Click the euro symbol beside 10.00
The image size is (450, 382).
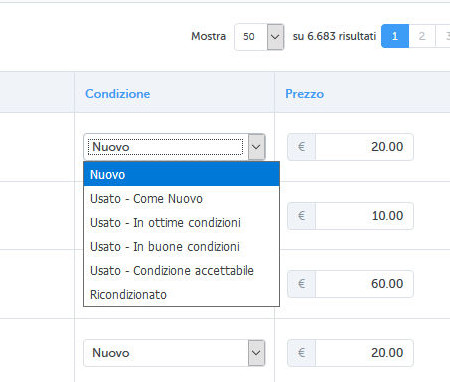tap(302, 216)
